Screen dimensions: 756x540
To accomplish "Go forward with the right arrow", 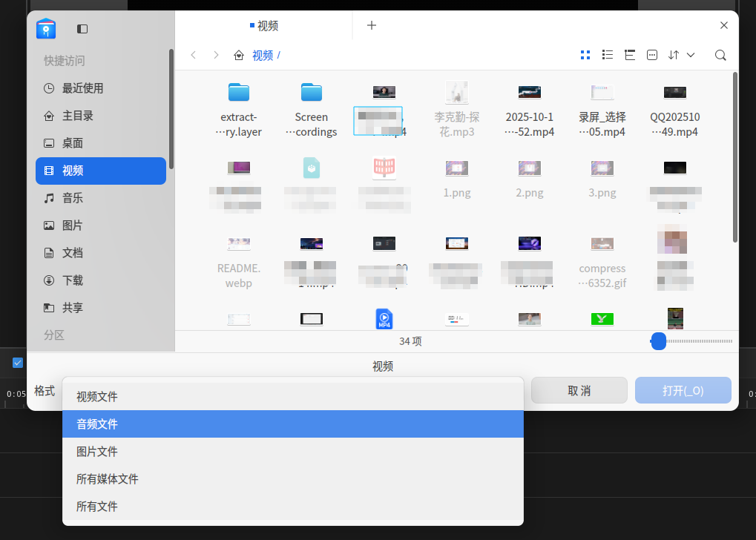I will point(216,55).
